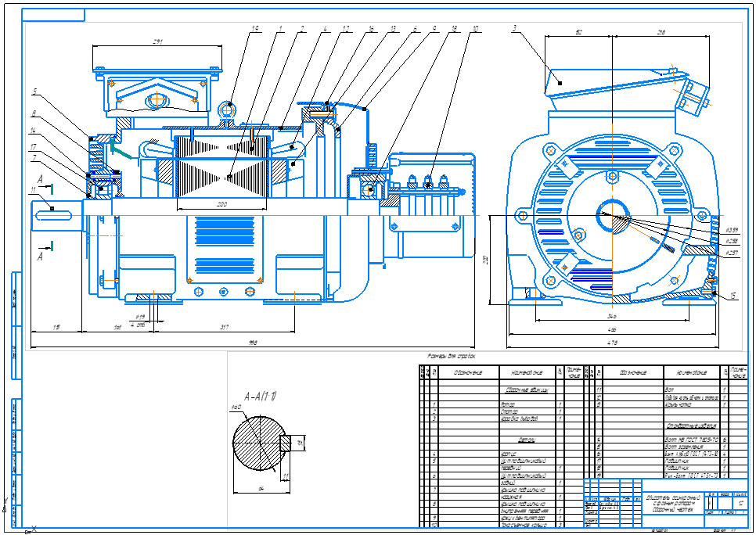Select the 346 foot spacing dimension
The image size is (756, 535).
point(612,316)
